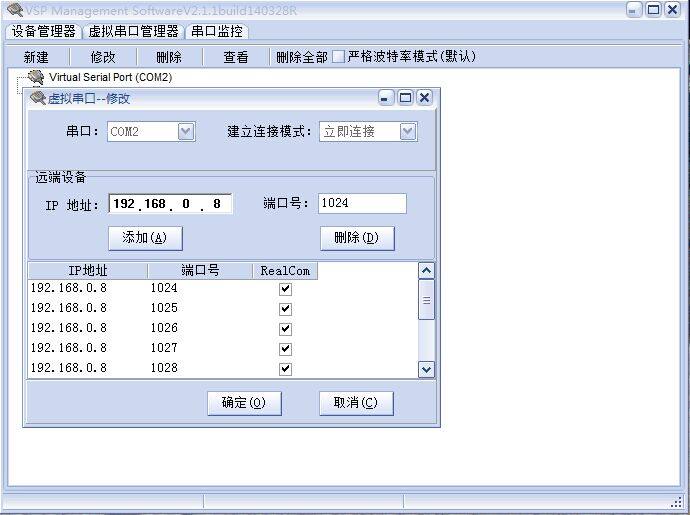Click the main window resize grip icon
This screenshot has height=515, width=690.
click(x=677, y=502)
